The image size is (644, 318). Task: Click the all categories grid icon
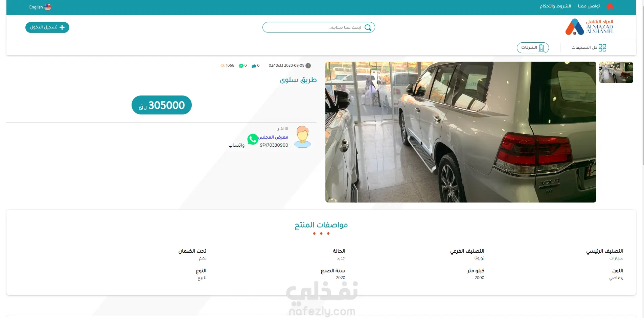(602, 48)
